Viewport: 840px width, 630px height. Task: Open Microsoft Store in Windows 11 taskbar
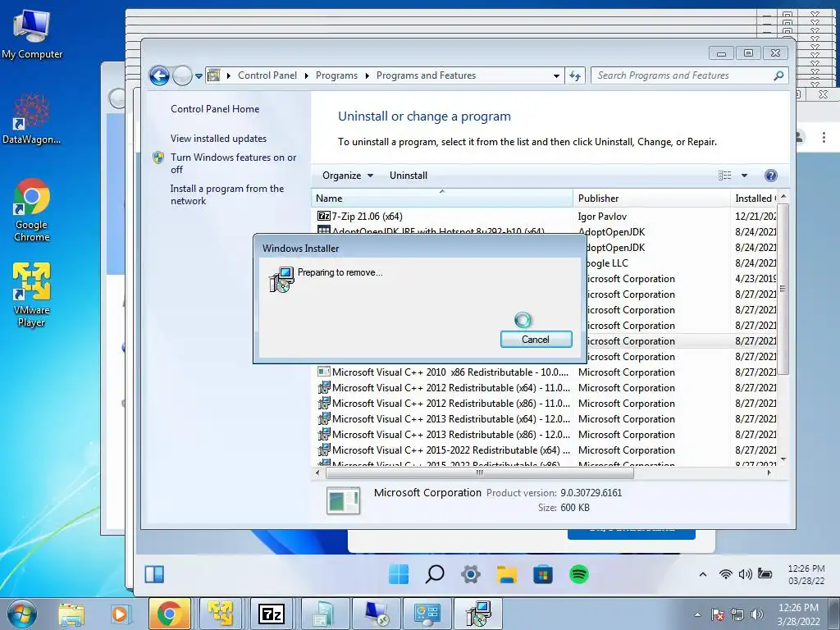tap(543, 574)
